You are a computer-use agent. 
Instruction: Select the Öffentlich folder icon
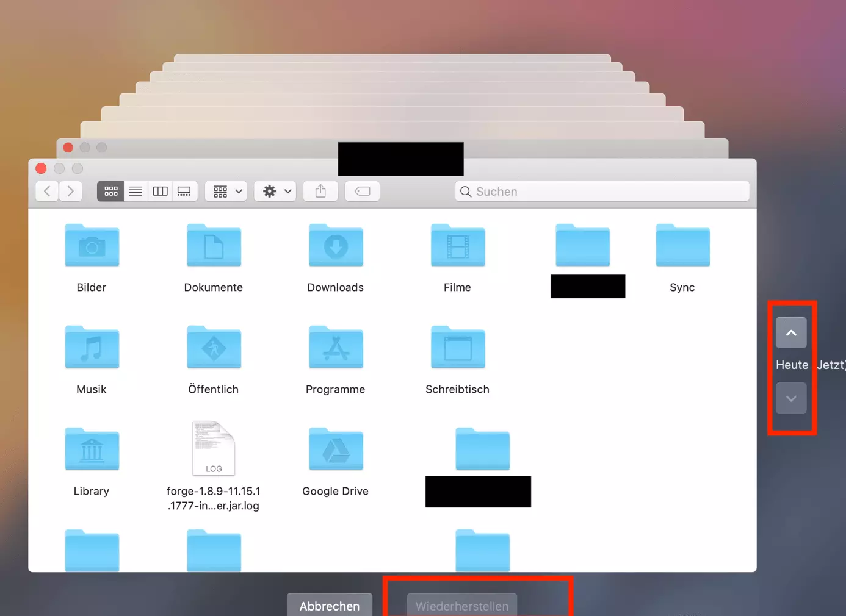click(x=214, y=347)
